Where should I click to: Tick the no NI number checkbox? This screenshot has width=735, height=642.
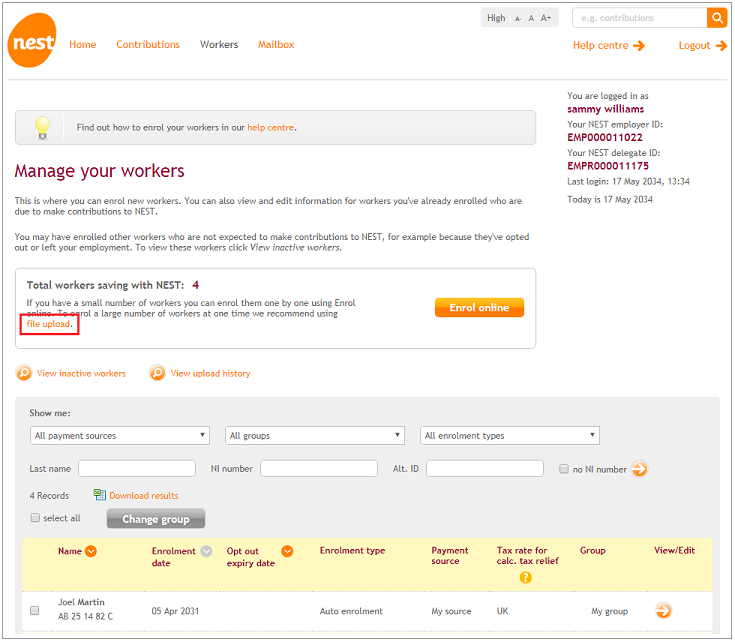(564, 469)
